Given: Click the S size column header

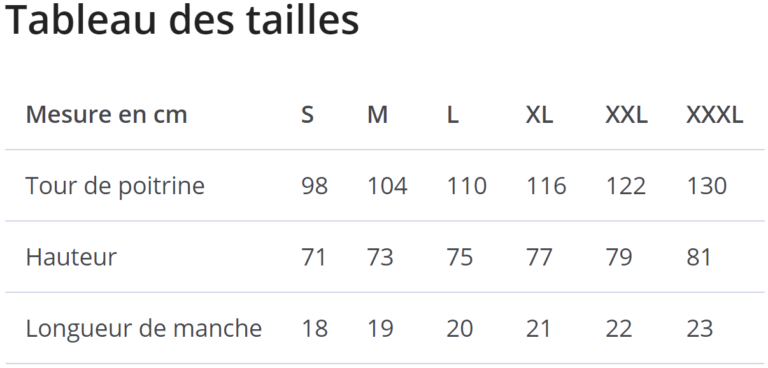Looking at the screenshot, I should pos(307,115).
